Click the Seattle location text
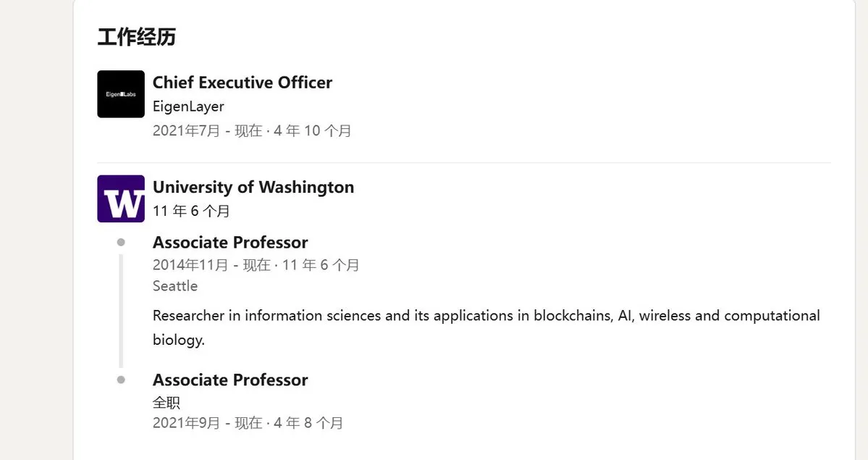868x460 pixels. pyautogui.click(x=175, y=286)
